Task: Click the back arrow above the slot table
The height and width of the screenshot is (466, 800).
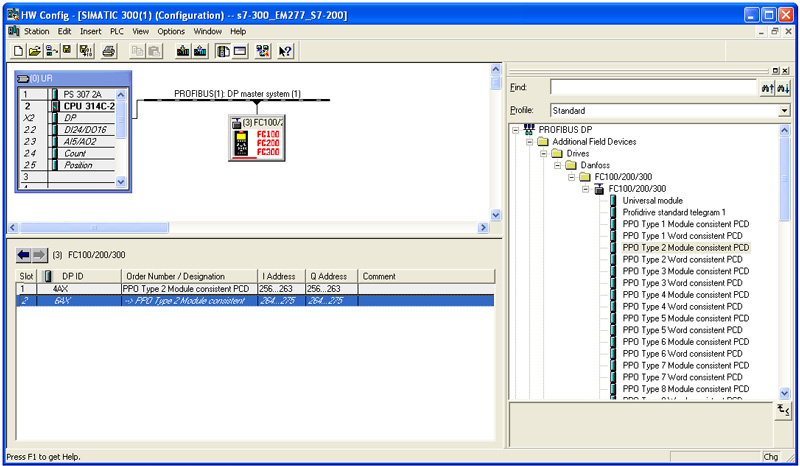Action: (x=23, y=255)
